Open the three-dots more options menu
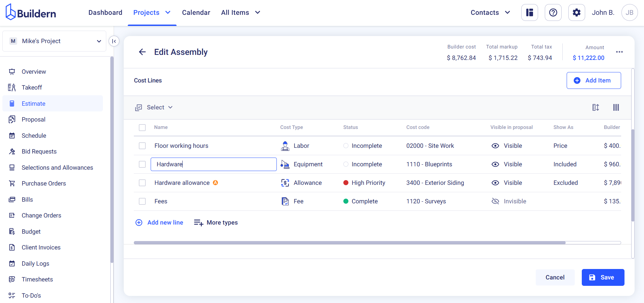Viewport: 644px width, 303px height. coord(619,52)
